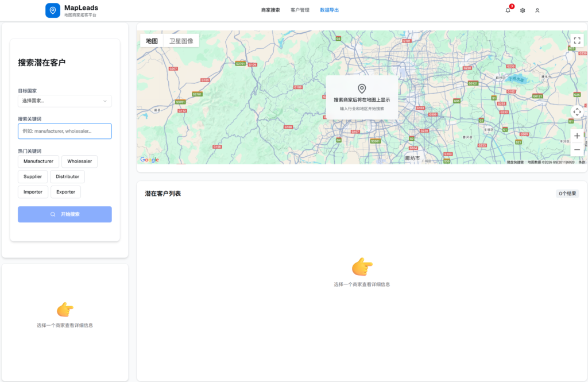This screenshot has width=588, height=382.
Task: Open the 数据导出 tab
Action: (x=329, y=10)
